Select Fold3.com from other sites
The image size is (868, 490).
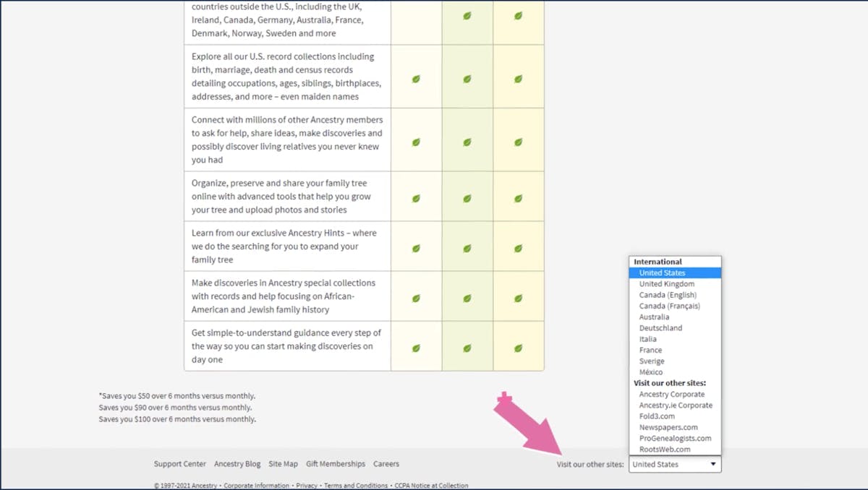click(x=657, y=416)
